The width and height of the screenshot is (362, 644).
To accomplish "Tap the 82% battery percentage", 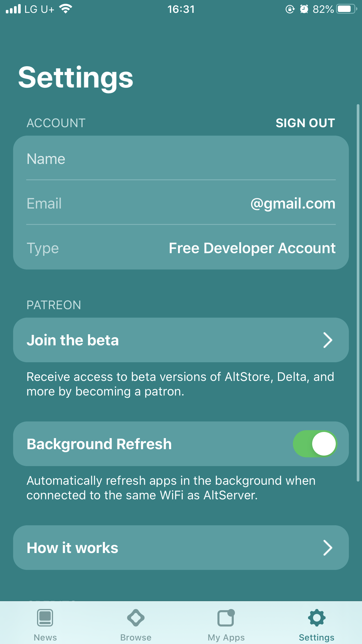I will [x=323, y=9].
